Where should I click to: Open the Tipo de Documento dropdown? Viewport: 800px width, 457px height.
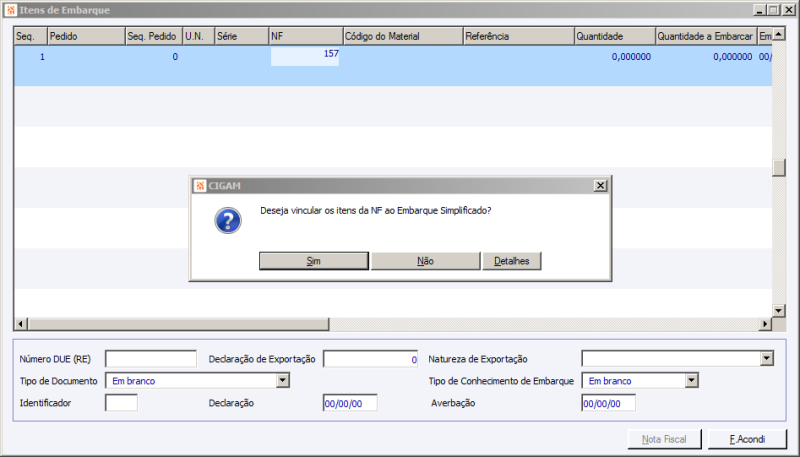point(283,380)
